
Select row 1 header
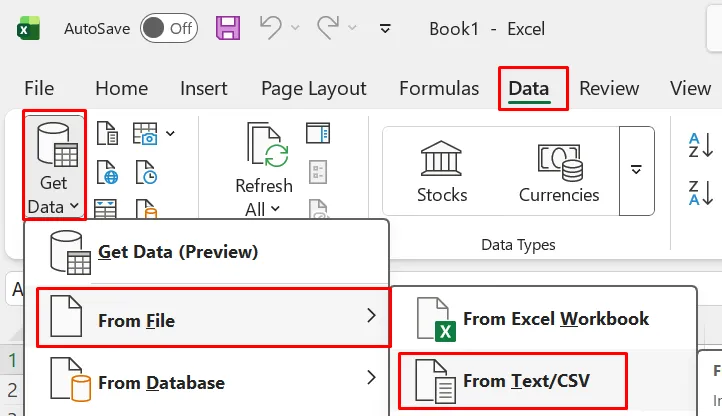click(x=12, y=360)
